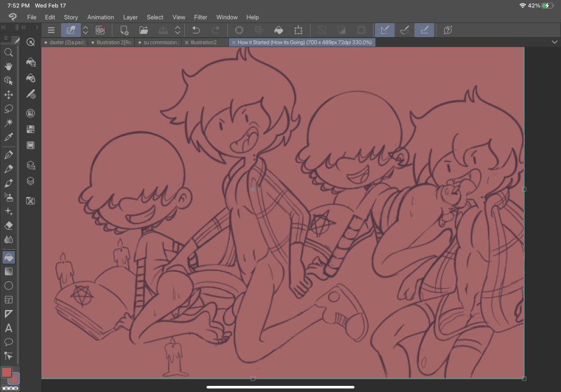Open the Filter menu

(x=201, y=17)
